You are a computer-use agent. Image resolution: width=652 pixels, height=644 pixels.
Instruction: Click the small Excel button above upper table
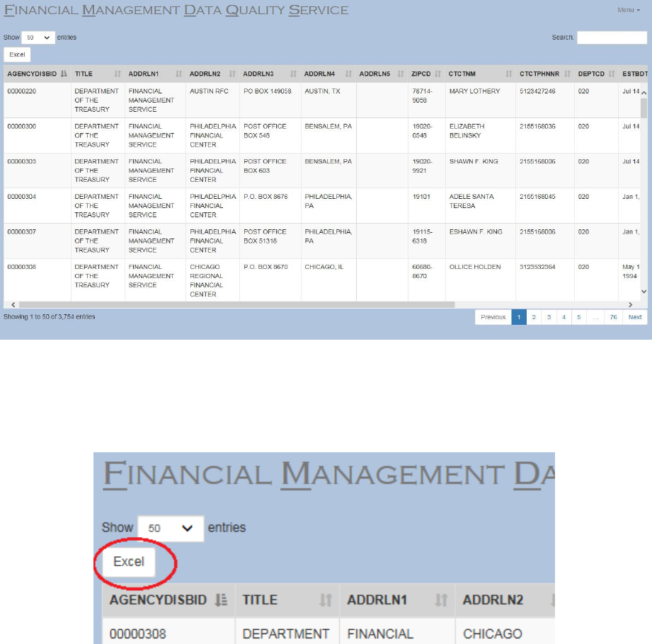[17, 54]
